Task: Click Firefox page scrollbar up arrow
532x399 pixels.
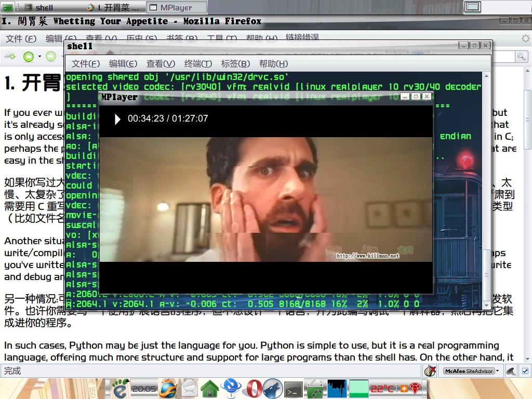Action: coord(527,71)
